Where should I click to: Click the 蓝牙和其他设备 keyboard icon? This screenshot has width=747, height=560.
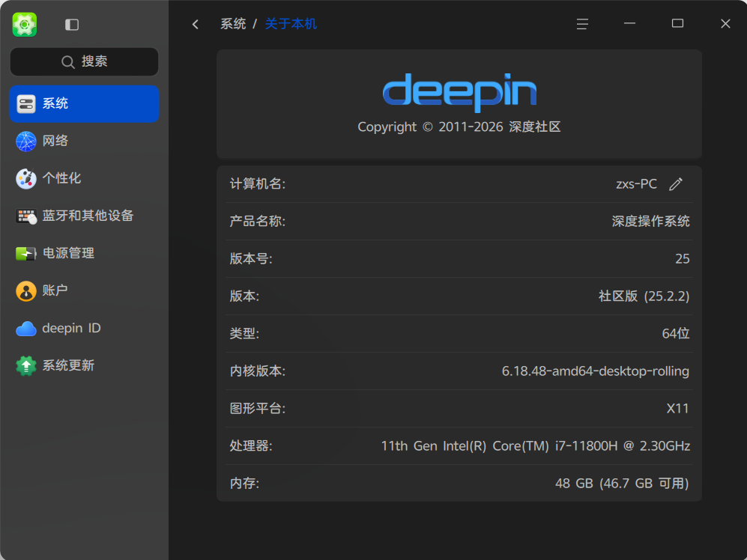tap(26, 216)
